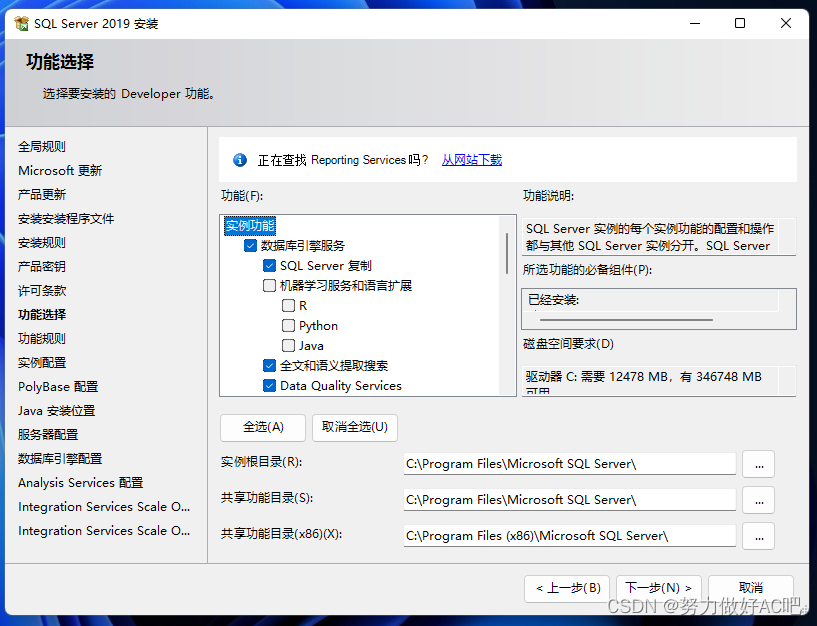Click the 功能说明 description text box
817x626 pixels.
pos(659,237)
